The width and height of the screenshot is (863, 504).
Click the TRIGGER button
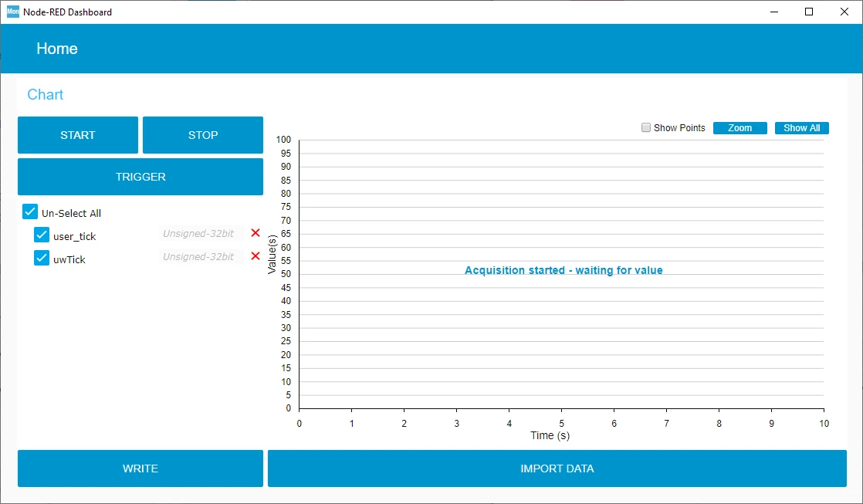tap(140, 177)
